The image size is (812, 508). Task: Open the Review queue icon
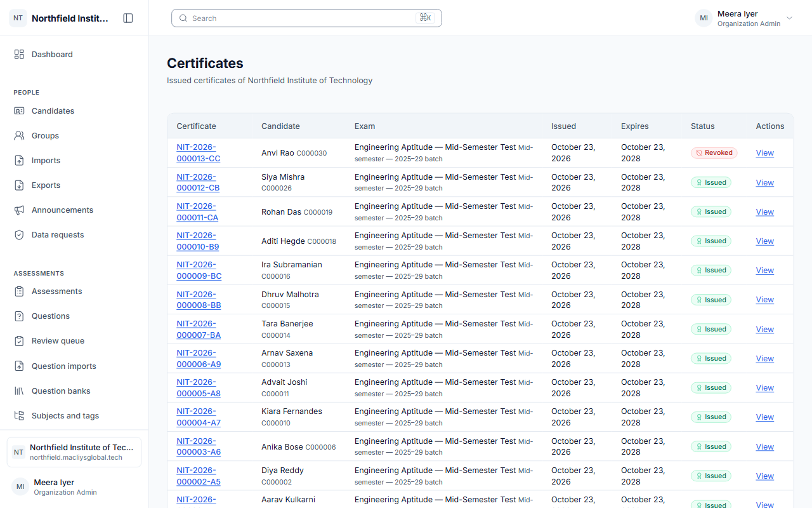pyautogui.click(x=19, y=341)
